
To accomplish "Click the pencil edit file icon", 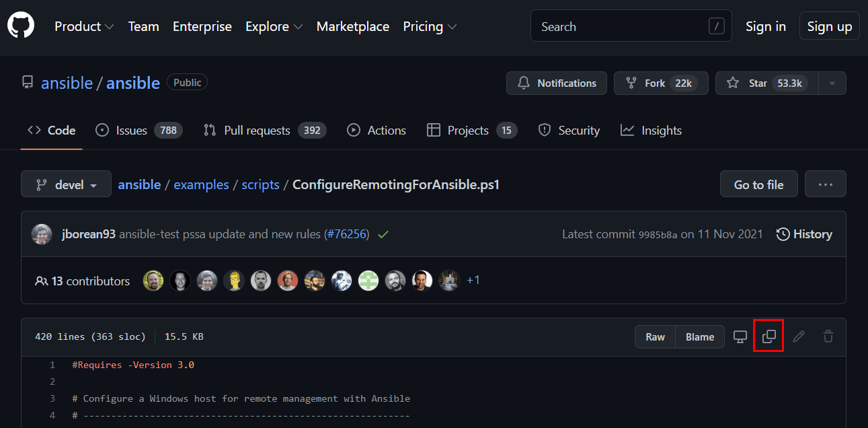I will click(x=799, y=336).
